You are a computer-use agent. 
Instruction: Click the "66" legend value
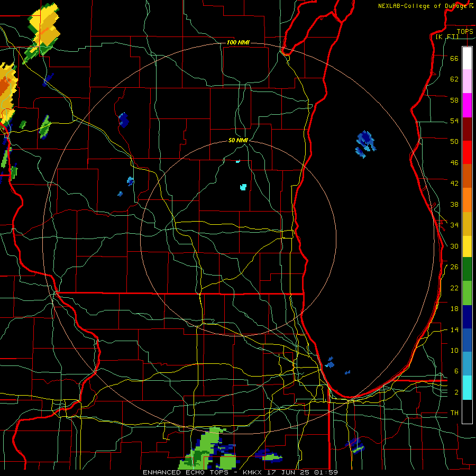click(x=454, y=58)
